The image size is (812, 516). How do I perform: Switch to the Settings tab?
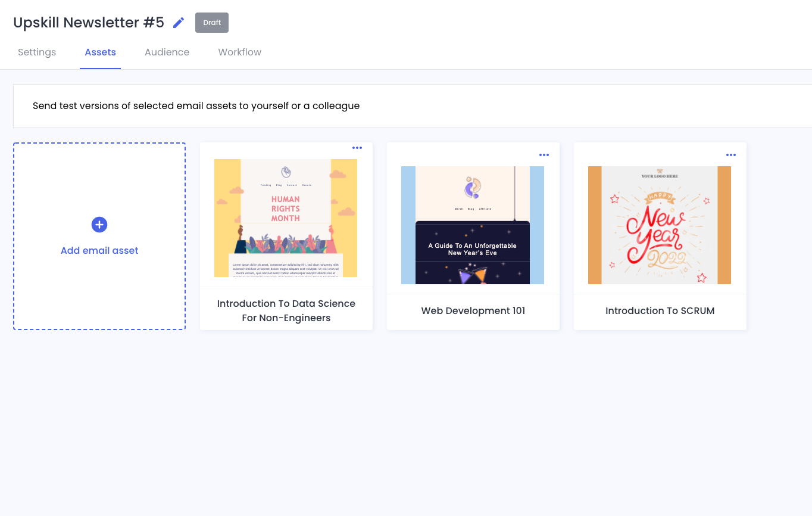tap(36, 52)
